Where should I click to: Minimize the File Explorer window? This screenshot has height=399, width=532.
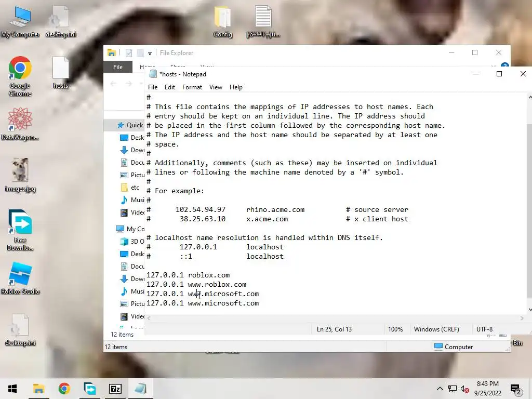451,52
